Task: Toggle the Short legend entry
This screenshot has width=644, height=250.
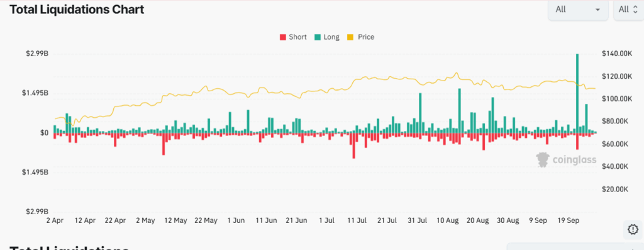Action: click(x=293, y=37)
